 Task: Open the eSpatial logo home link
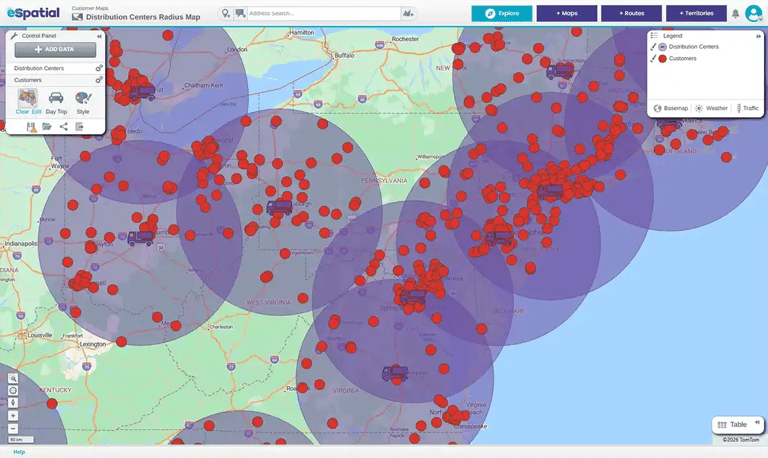(33, 13)
